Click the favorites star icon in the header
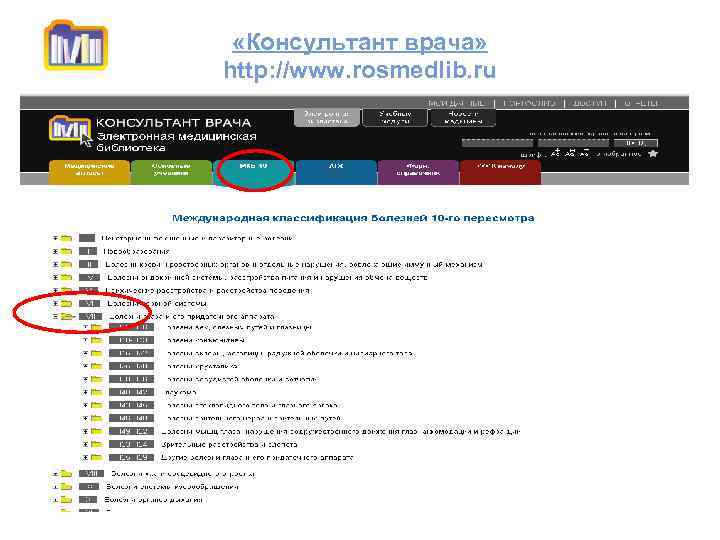The height and width of the screenshot is (540, 720). pyautogui.click(x=652, y=154)
